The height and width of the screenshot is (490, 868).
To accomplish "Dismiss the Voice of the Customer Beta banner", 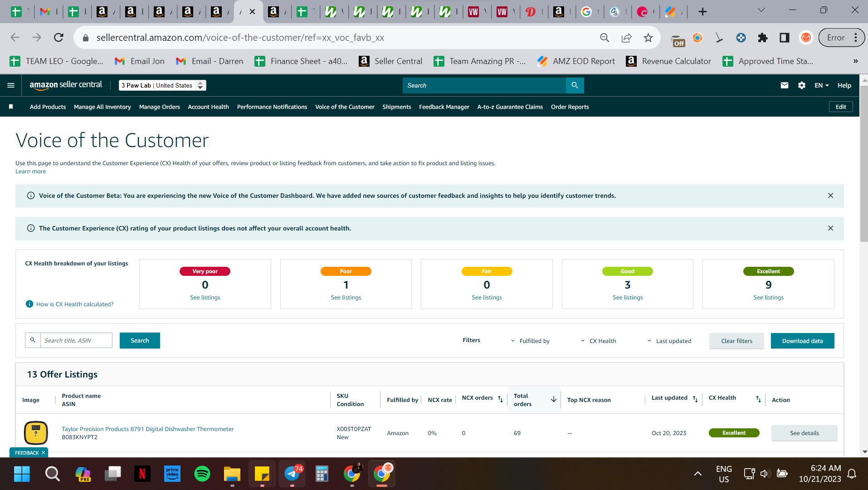I will (x=830, y=196).
